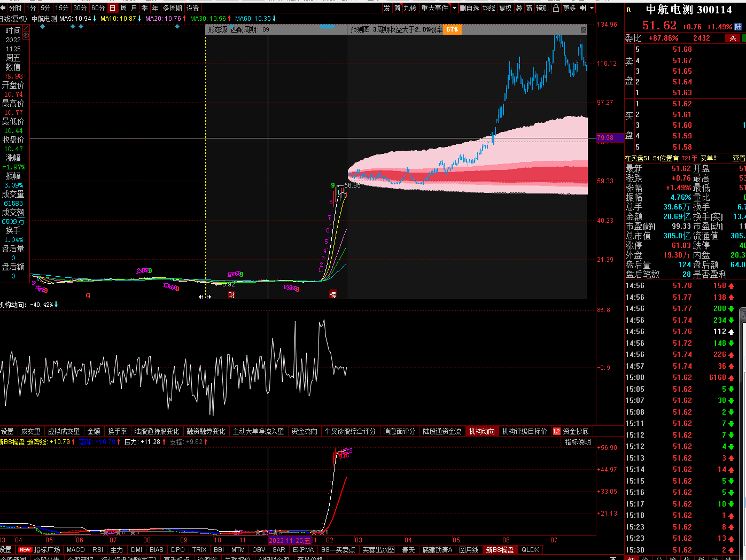This screenshot has height=560, width=746.
Task: Click buy level 1 price 51.62
Action: [x=682, y=104]
